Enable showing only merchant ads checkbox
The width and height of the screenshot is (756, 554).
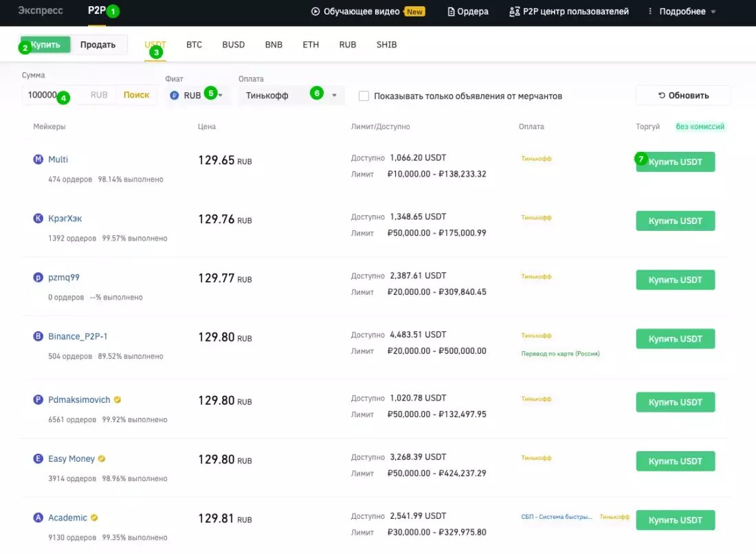[x=364, y=96]
